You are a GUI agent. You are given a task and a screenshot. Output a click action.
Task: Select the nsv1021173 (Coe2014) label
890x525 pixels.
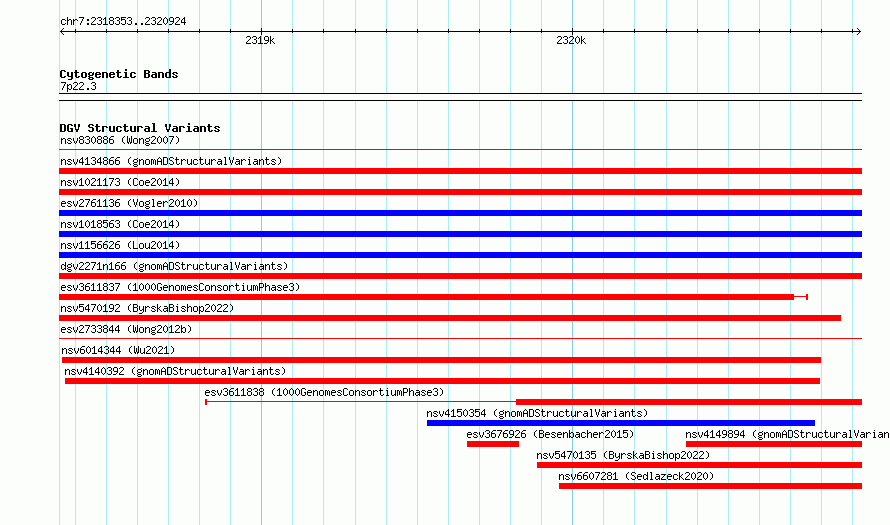(120, 182)
